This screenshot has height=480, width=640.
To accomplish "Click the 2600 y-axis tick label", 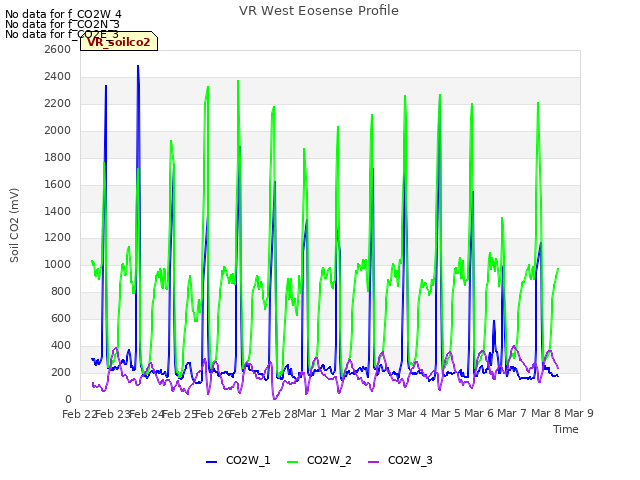I will [58, 49].
